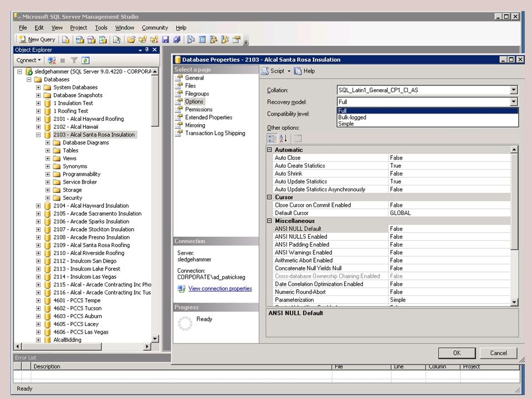The width and height of the screenshot is (532, 399).
Task: Close the Object Explorer panel
Action: [x=155, y=49]
